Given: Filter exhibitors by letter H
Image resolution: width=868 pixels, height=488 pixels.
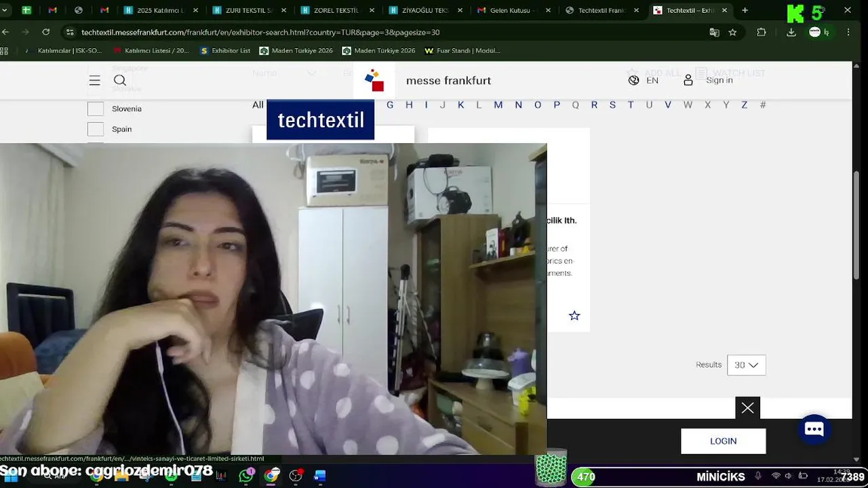Looking at the screenshot, I should [x=409, y=105].
